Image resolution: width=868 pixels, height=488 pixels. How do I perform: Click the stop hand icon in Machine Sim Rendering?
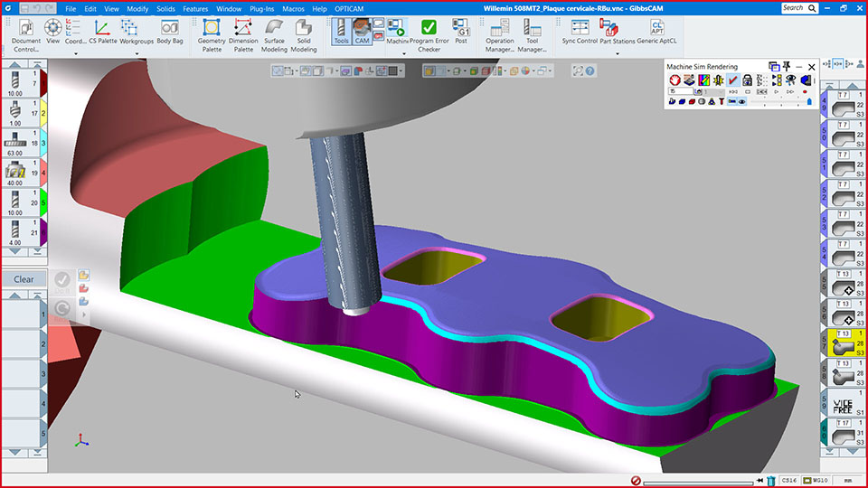coord(675,80)
